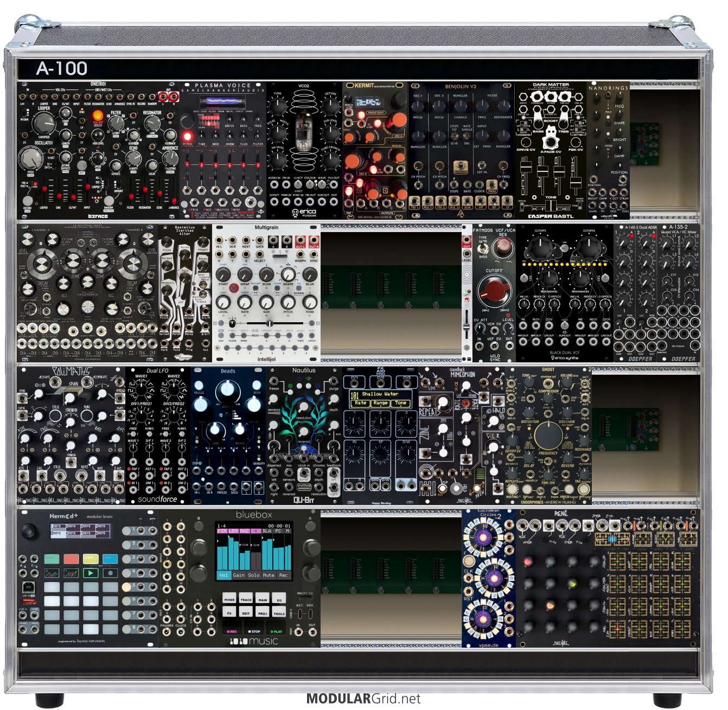The image size is (728, 710).
Task: Click the Erica Fusion skull logo
Action: [295, 213]
